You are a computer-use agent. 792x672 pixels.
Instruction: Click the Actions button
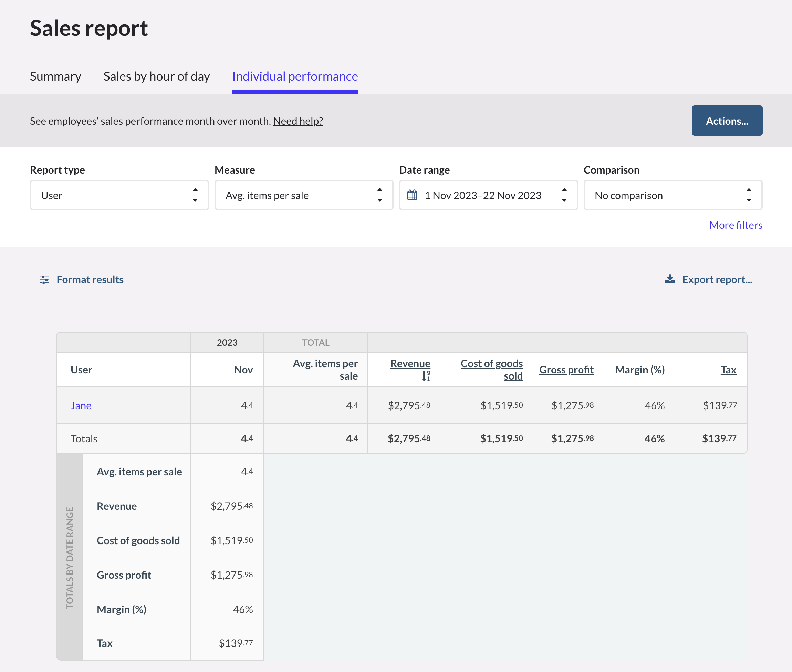[x=727, y=121]
